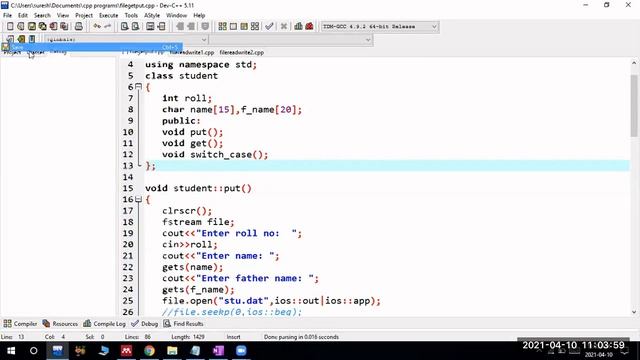Image resolution: width=640 pixels, height=360 pixels.
Task: Click the editor scrollbar down arrow
Action: tap(634, 312)
